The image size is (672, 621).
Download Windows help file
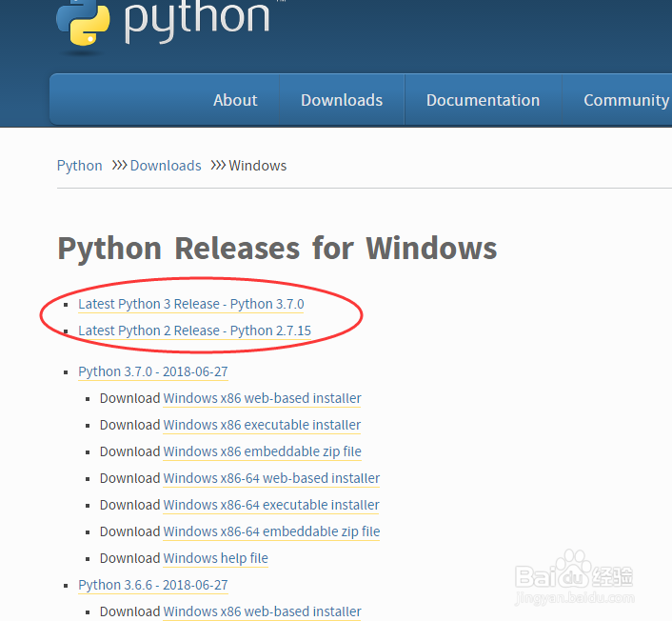coord(215,558)
